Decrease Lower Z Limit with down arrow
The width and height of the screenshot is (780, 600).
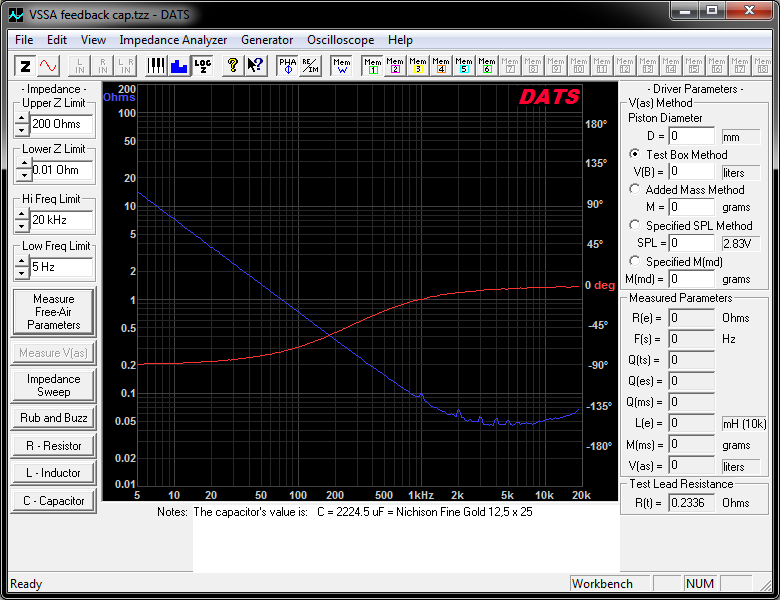tap(23, 175)
